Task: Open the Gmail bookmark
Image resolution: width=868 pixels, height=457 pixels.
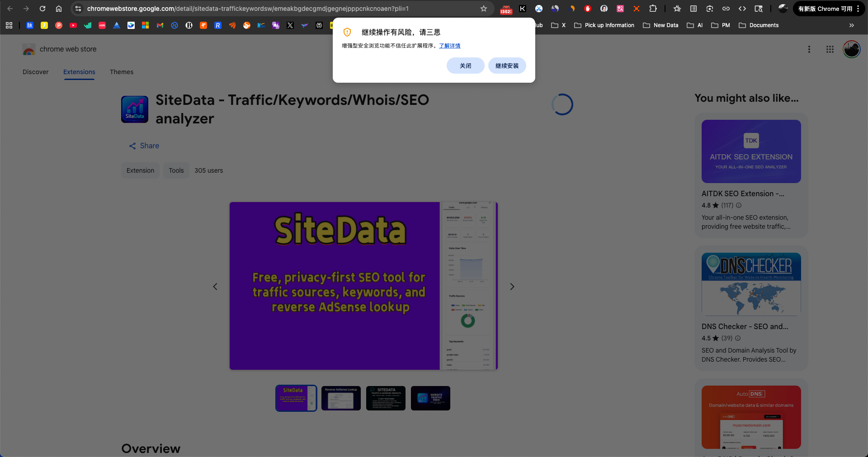Action: coord(160,25)
